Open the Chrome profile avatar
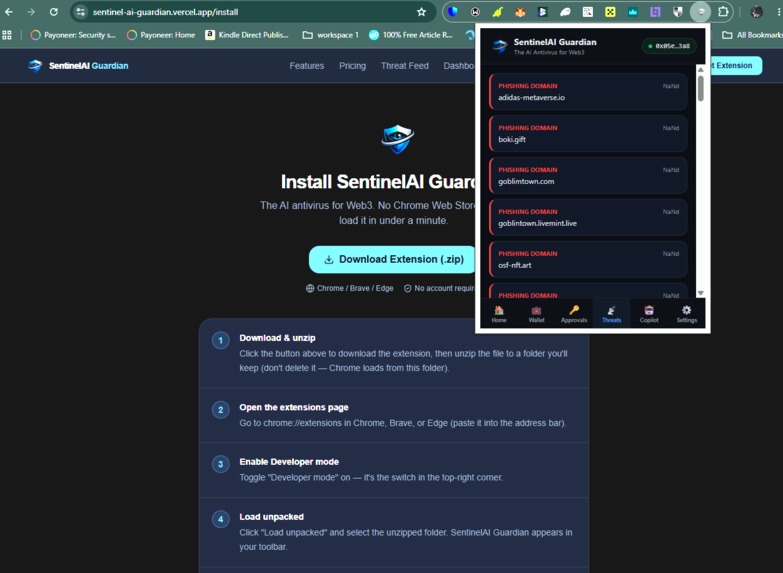The image size is (783, 573). pos(757,11)
